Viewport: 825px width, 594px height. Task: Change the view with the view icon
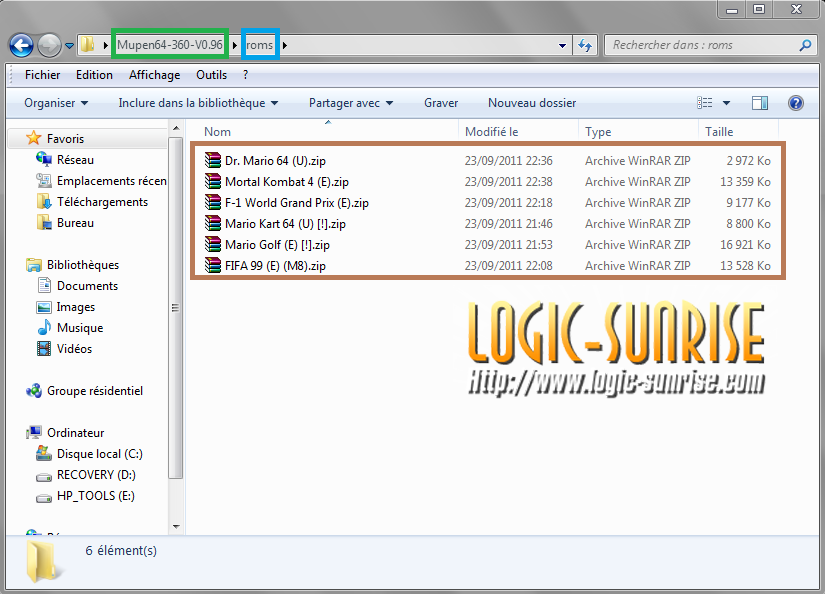(705, 103)
